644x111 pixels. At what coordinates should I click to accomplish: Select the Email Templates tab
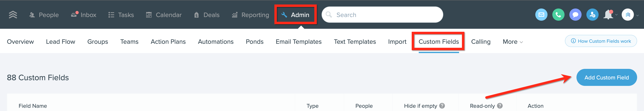coord(298,42)
